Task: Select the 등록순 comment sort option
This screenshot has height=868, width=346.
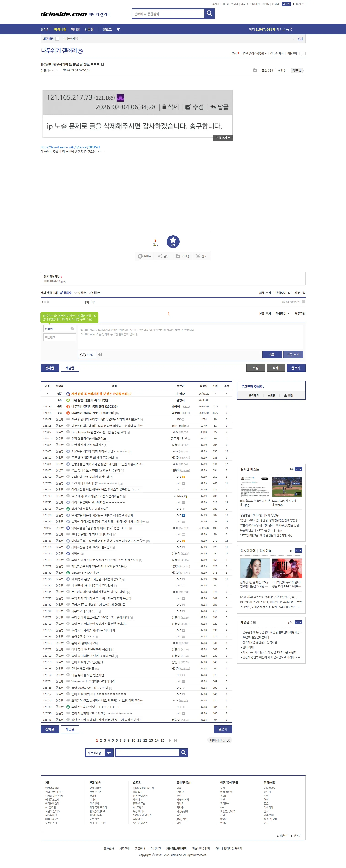Action: [66, 293]
